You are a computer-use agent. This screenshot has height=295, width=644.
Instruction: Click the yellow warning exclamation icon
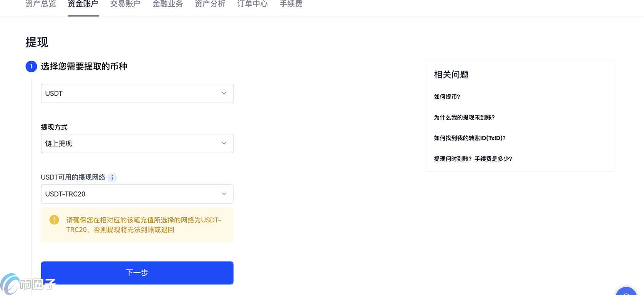pyautogui.click(x=54, y=220)
